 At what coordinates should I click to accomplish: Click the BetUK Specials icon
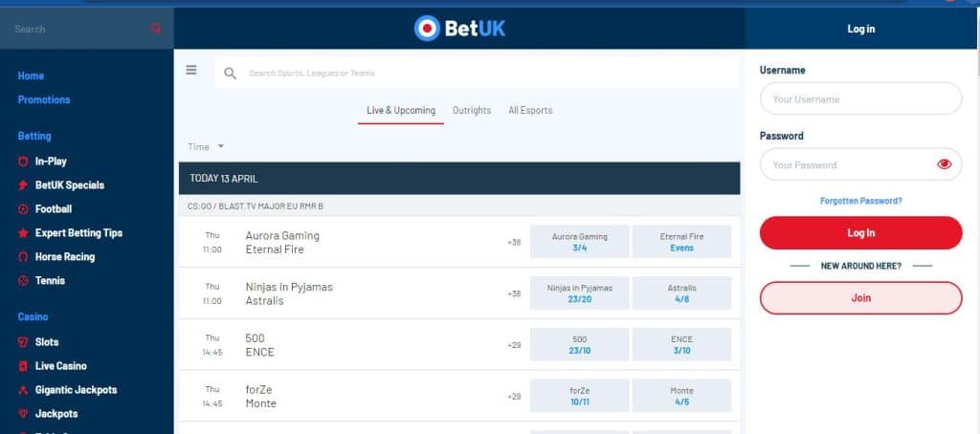pos(23,184)
